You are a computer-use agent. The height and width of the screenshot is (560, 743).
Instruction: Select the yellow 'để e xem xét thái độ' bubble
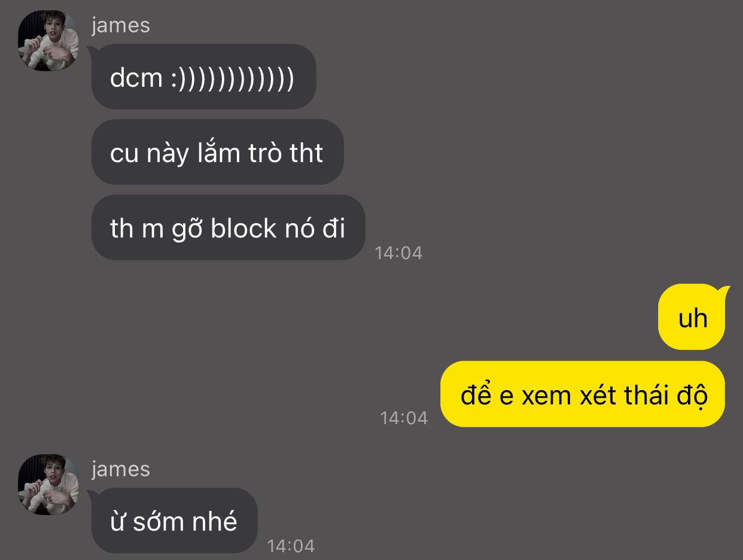tap(583, 394)
